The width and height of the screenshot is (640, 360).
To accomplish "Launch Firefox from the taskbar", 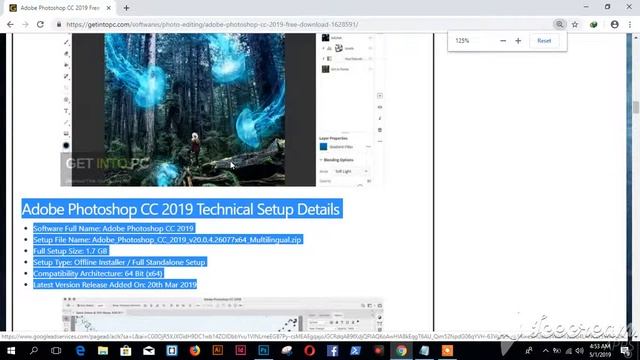I will (x=195, y=351).
